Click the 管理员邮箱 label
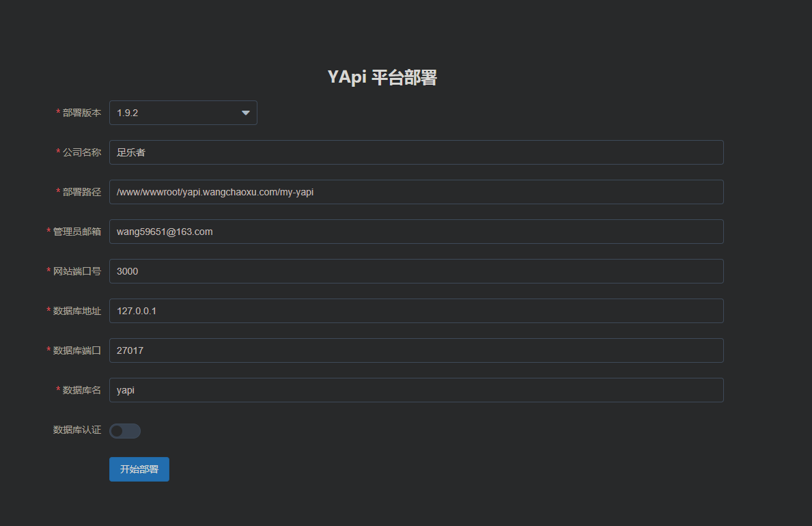The image size is (812, 526). click(x=77, y=232)
